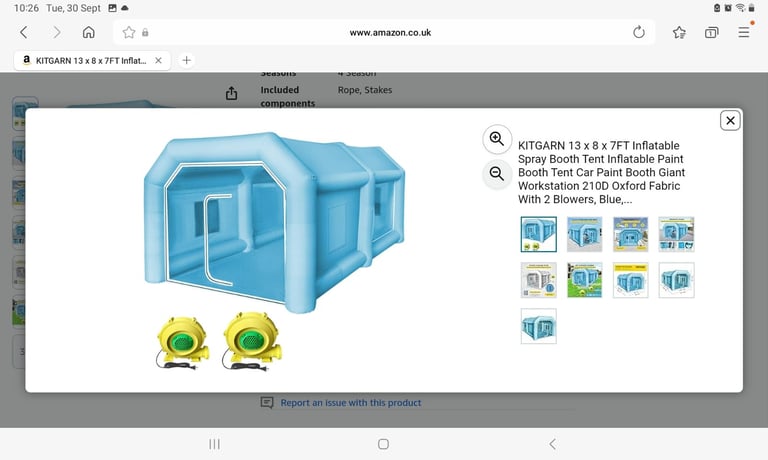768x460 pixels.
Task: Click the report issue speech bubble icon
Action: point(267,403)
